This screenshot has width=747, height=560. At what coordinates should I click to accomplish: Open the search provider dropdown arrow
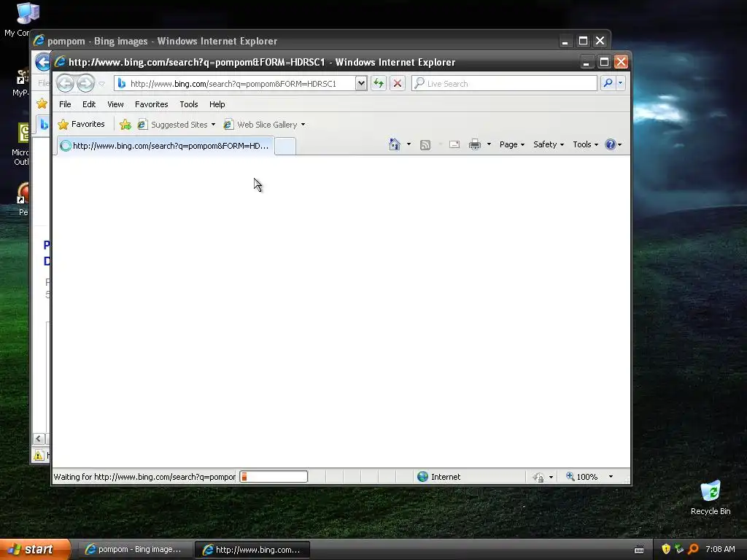620,83
